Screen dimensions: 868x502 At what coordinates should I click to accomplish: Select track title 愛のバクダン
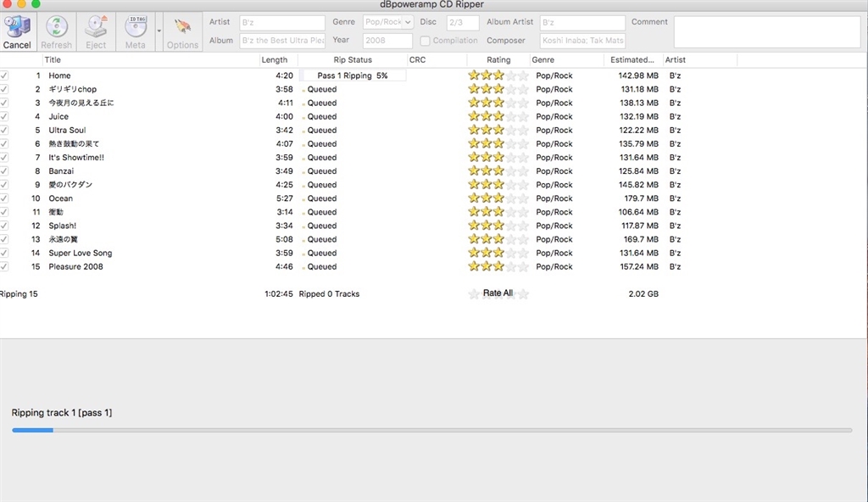[x=70, y=185]
